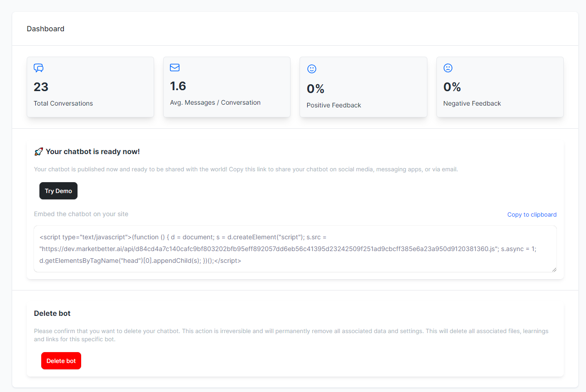The height and width of the screenshot is (392, 586).
Task: Open the chatbot demo with Try Demo
Action: click(x=58, y=190)
